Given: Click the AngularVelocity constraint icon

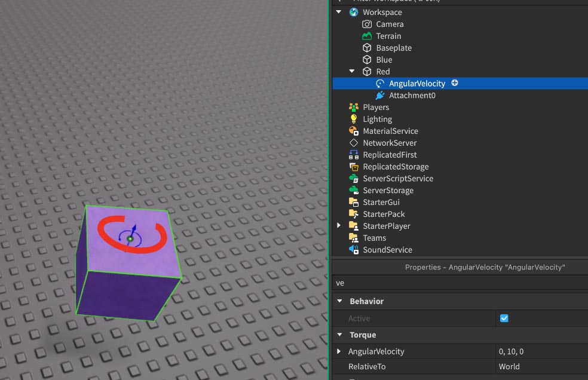Looking at the screenshot, I should pos(380,83).
